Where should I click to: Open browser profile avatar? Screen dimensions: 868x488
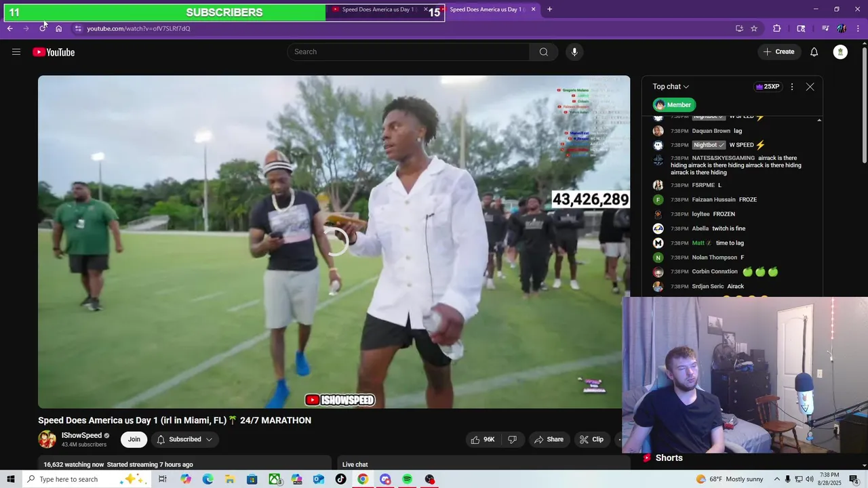[x=842, y=28]
